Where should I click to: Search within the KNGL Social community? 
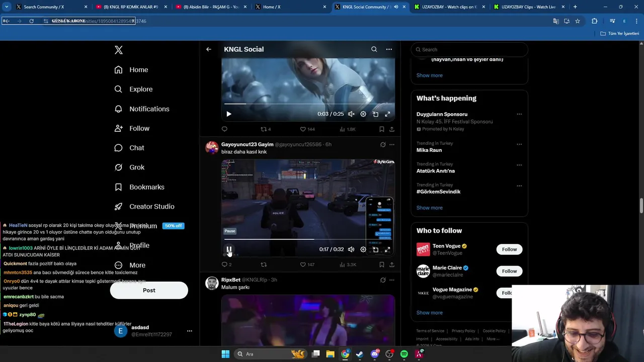374,49
